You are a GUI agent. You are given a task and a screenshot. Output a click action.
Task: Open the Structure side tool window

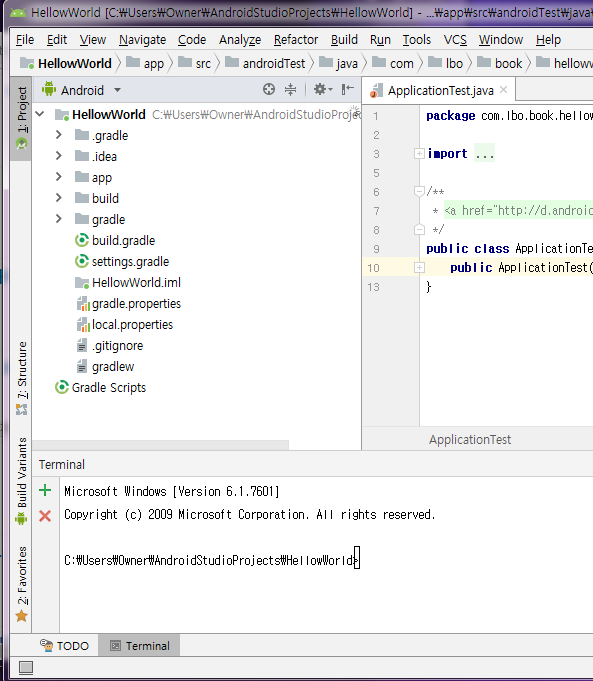(x=21, y=378)
